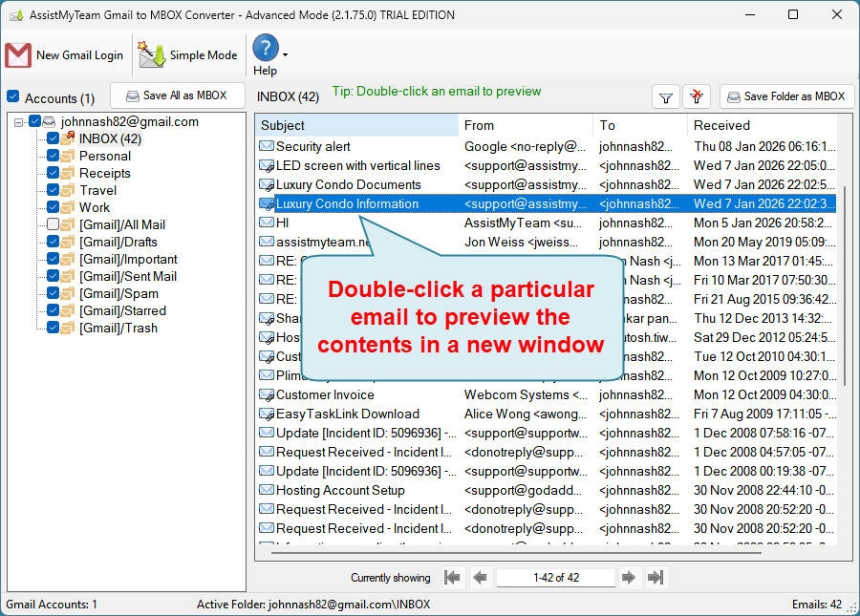This screenshot has height=616, width=860.
Task: Click Save All as MBOX button
Action: tap(178, 96)
